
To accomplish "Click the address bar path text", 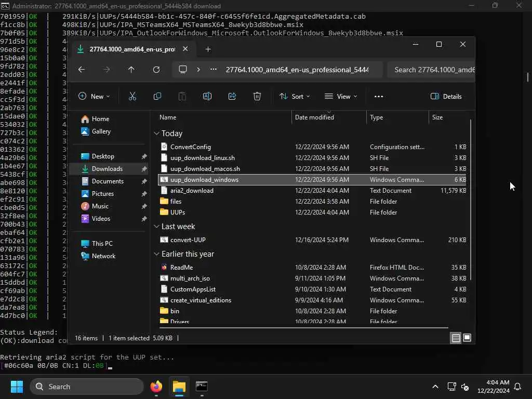I will (297, 70).
